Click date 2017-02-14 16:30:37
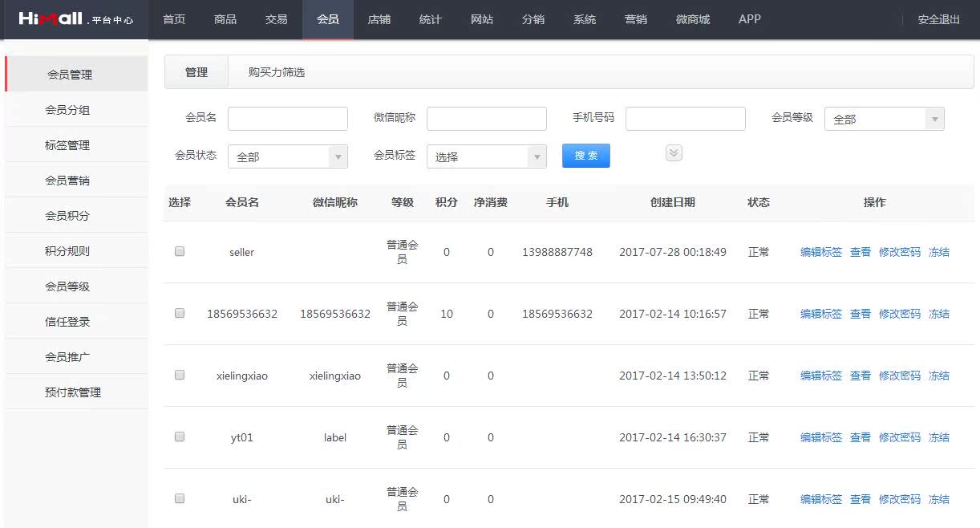This screenshot has width=980, height=528. (x=673, y=437)
